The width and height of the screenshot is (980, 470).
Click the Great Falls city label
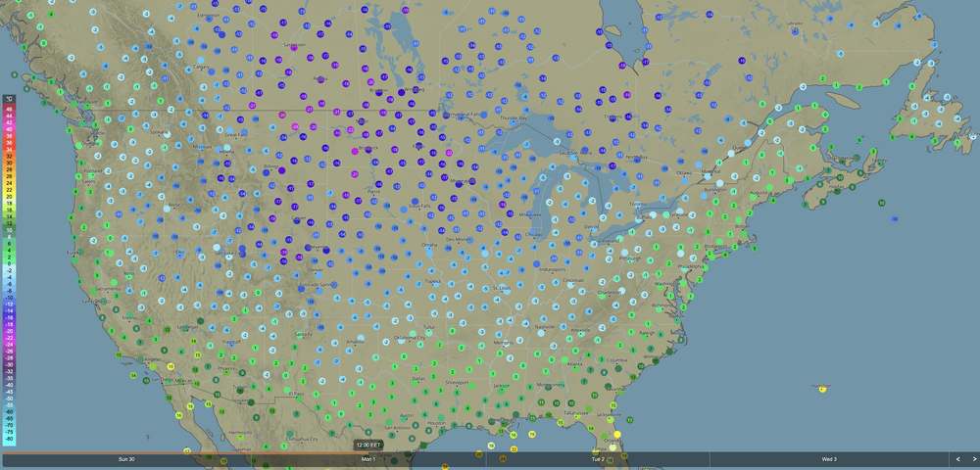[235, 134]
